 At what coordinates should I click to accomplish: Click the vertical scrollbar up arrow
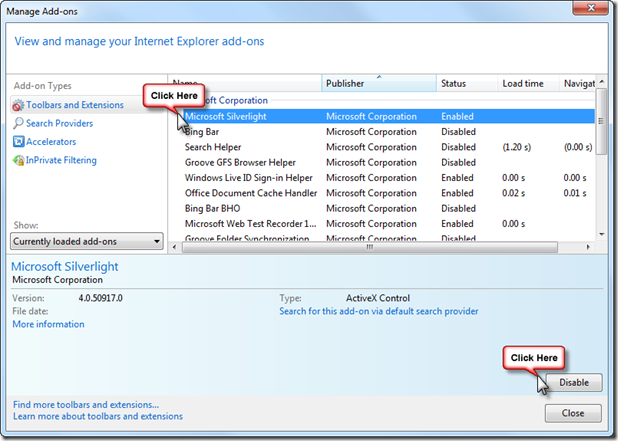[x=601, y=82]
